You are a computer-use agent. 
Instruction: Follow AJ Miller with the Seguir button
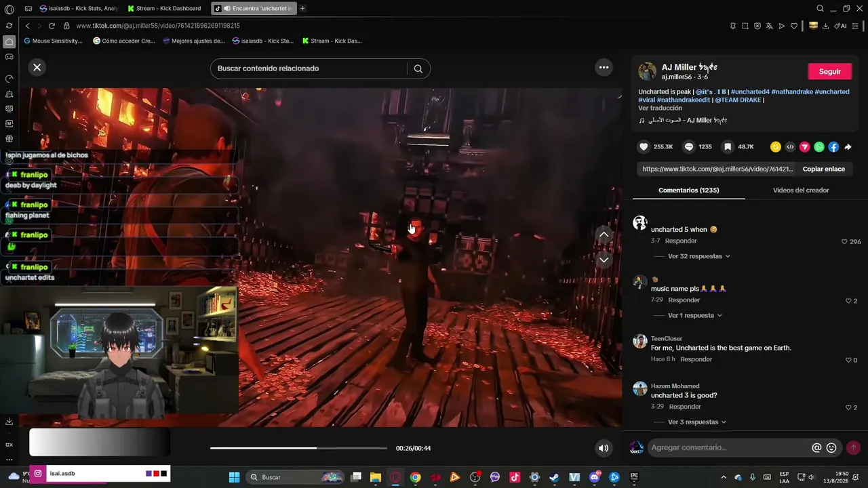tap(829, 71)
